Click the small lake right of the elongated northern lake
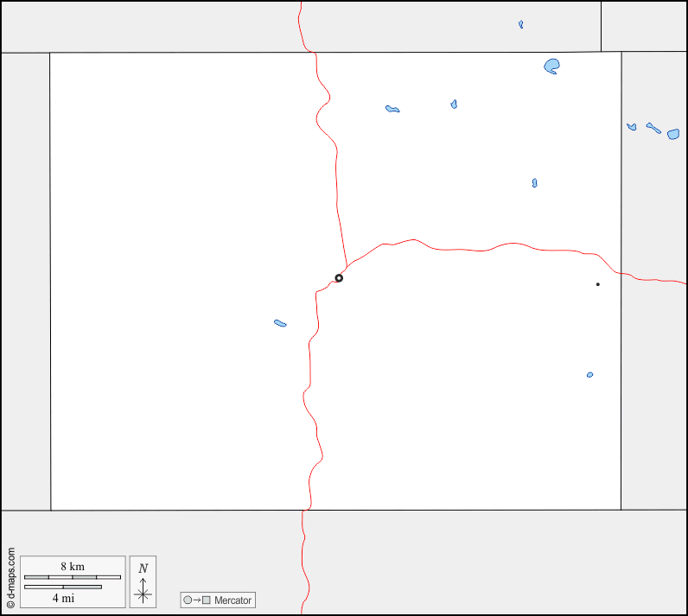This screenshot has width=688, height=616. point(454,104)
